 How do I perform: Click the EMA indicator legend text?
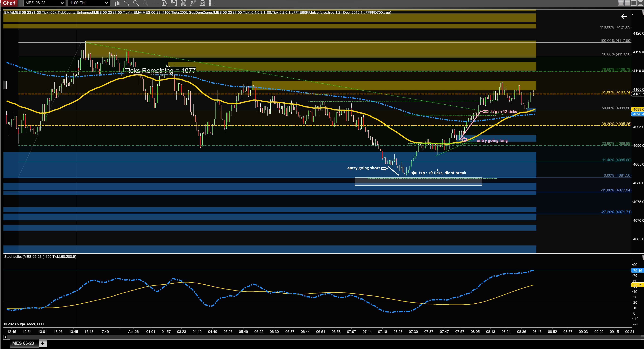[198, 13]
